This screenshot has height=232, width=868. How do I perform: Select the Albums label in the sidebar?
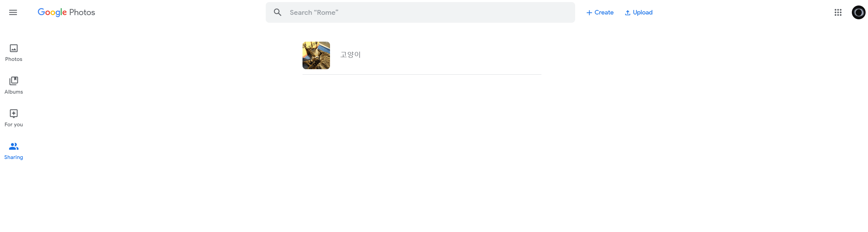(14, 92)
